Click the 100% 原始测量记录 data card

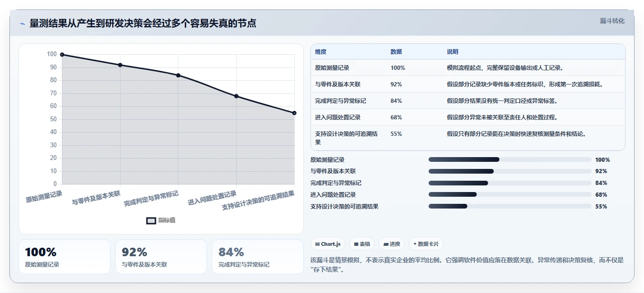pyautogui.click(x=64, y=257)
